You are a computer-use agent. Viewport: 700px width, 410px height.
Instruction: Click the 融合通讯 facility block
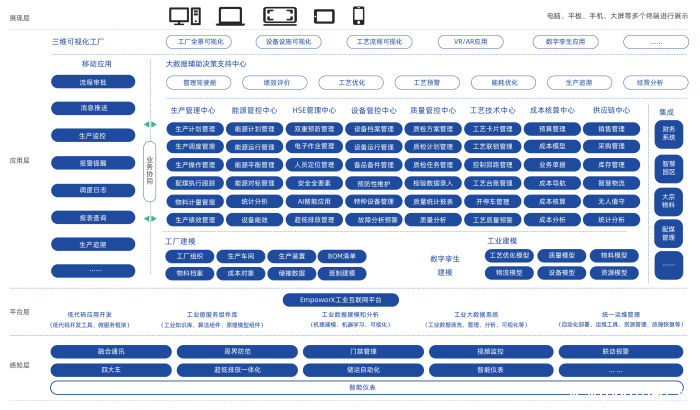112,352
